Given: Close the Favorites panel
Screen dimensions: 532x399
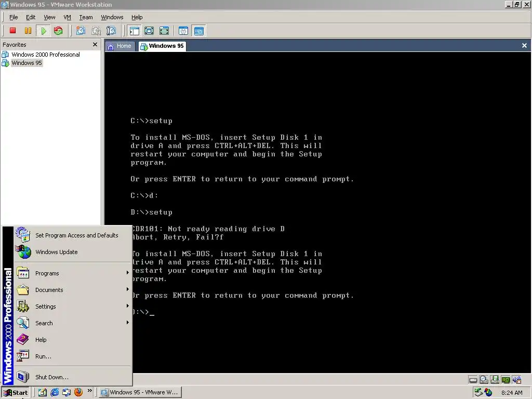Looking at the screenshot, I should coord(95,45).
